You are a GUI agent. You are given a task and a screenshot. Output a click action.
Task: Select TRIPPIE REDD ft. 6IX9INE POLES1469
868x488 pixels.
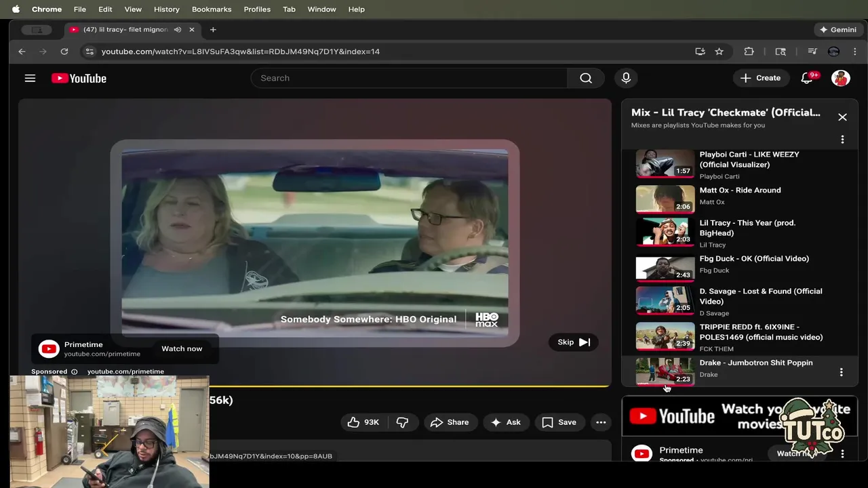click(x=761, y=332)
